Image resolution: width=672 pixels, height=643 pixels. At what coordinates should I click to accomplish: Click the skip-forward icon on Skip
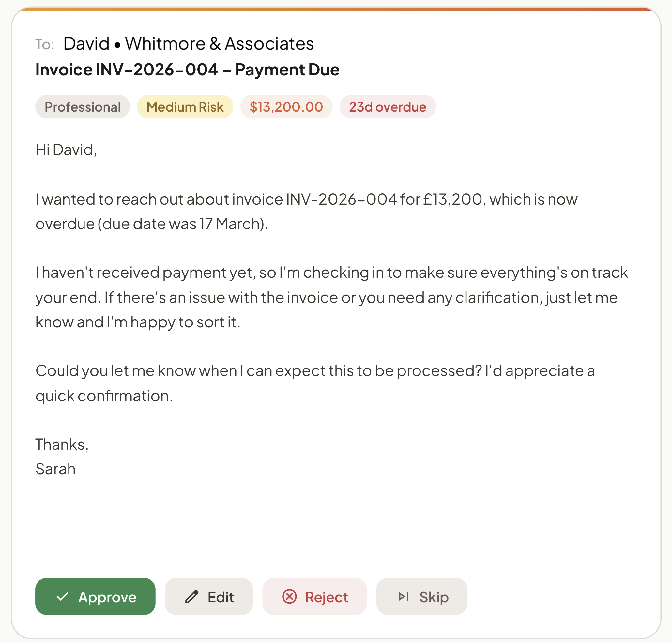coord(404,597)
